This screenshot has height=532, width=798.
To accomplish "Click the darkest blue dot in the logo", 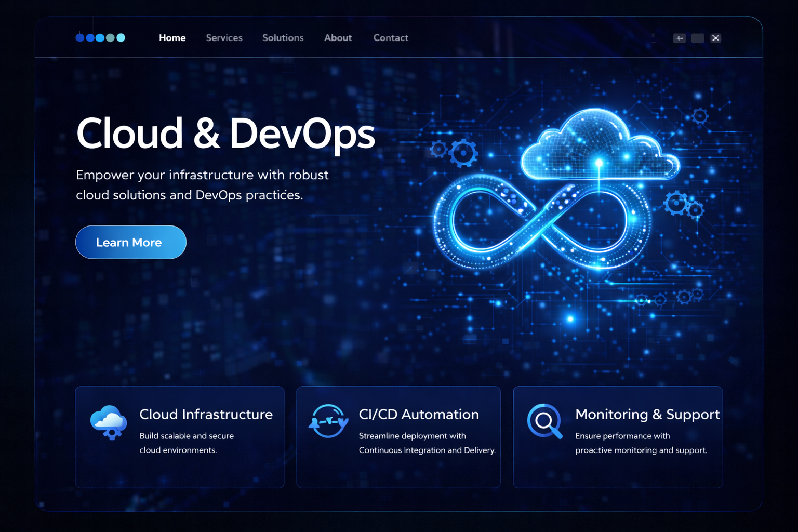I will (x=79, y=37).
